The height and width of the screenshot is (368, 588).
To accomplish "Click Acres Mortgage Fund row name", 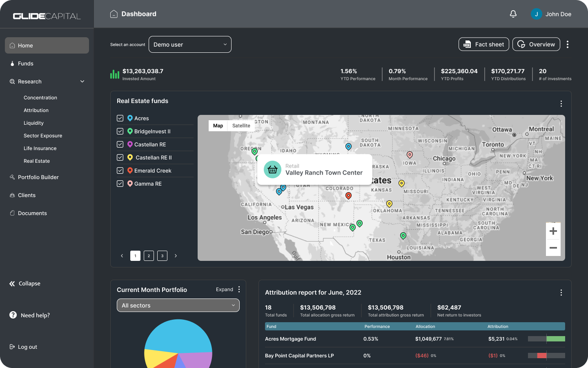I will [x=290, y=339].
